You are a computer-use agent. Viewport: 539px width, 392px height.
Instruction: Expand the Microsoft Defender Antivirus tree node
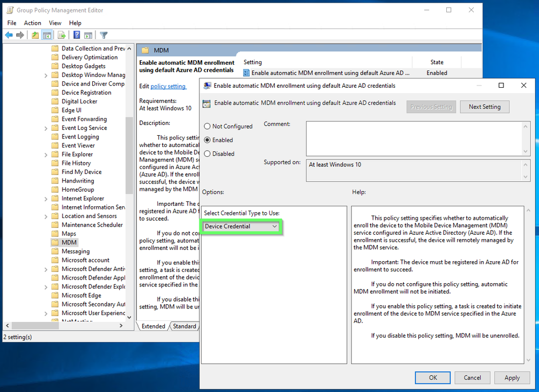[46, 269]
